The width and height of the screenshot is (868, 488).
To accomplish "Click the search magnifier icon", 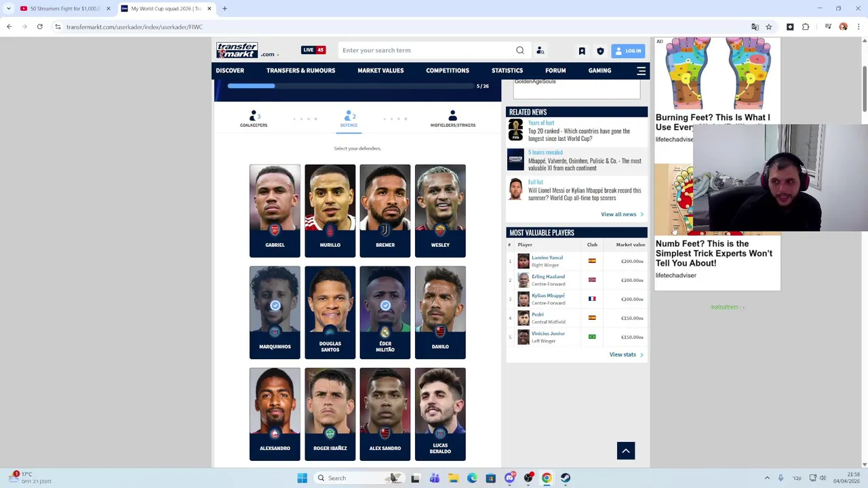I will pyautogui.click(x=520, y=50).
